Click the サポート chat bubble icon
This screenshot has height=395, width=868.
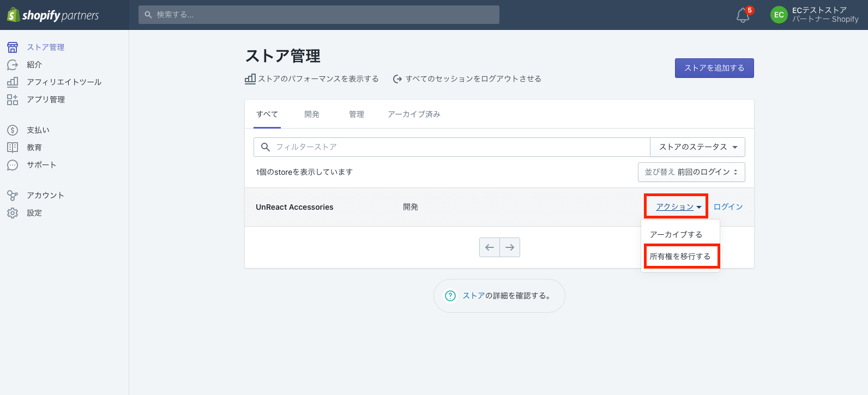point(13,165)
